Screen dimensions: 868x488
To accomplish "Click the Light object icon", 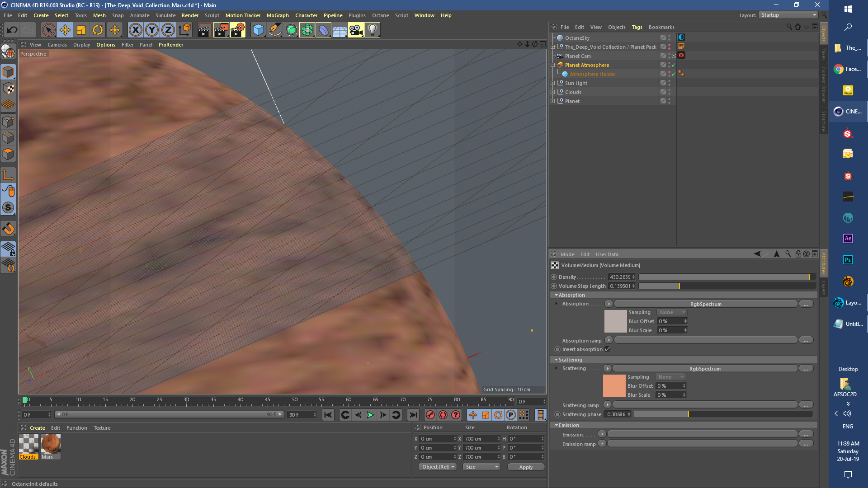I will 372,30.
